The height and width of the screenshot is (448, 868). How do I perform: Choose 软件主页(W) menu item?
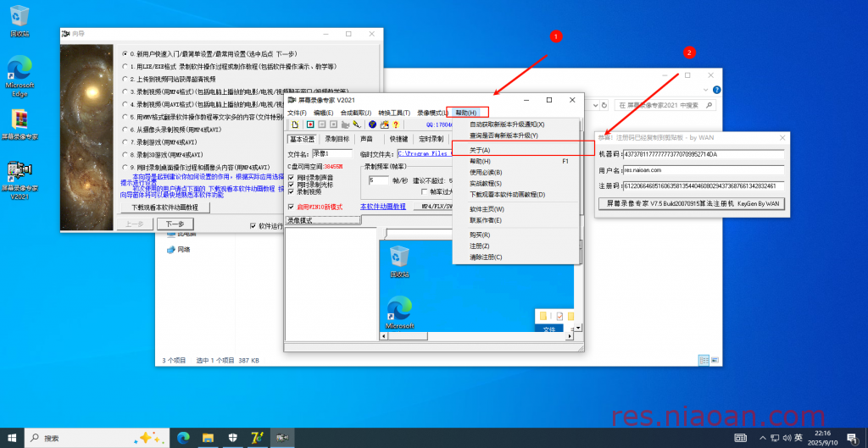pos(516,209)
